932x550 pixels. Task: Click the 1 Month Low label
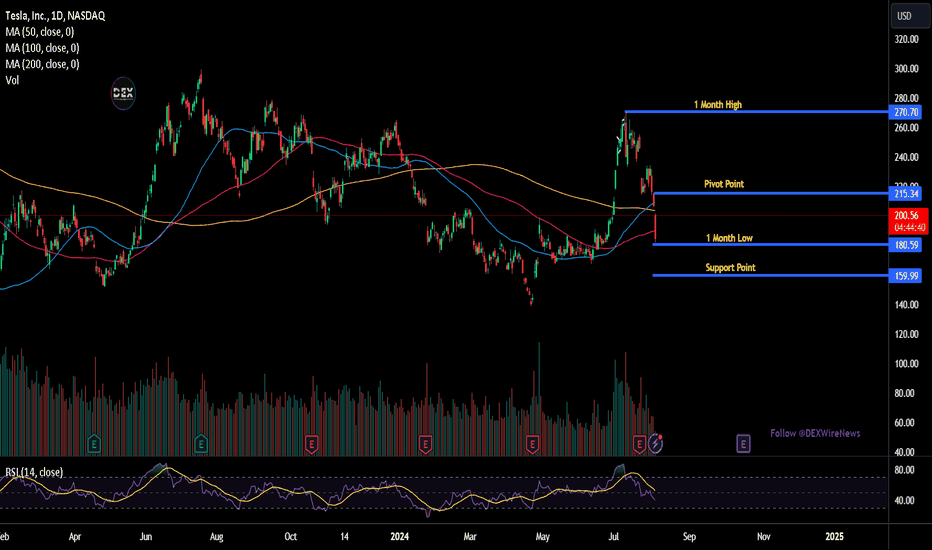729,238
